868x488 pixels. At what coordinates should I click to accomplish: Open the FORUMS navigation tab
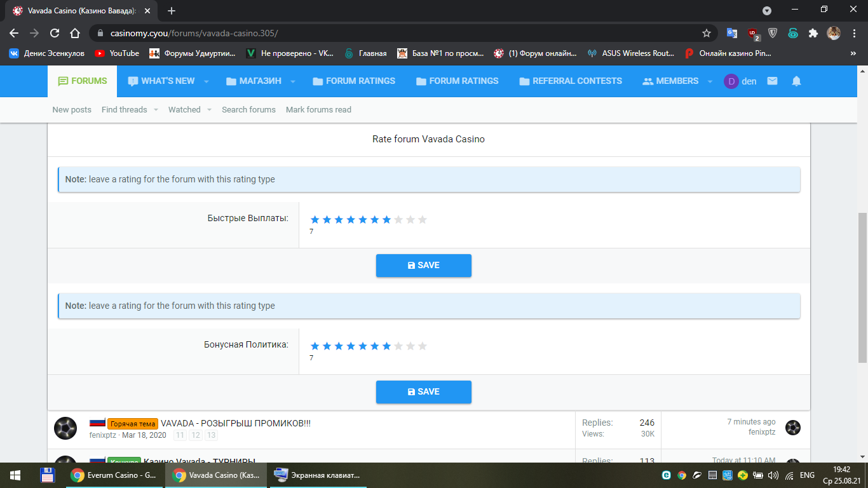coord(83,81)
